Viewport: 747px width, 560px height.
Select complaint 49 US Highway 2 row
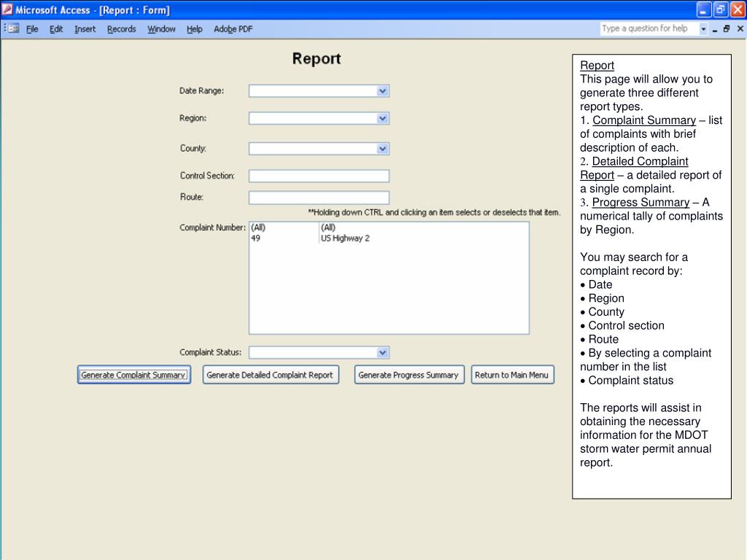389,238
